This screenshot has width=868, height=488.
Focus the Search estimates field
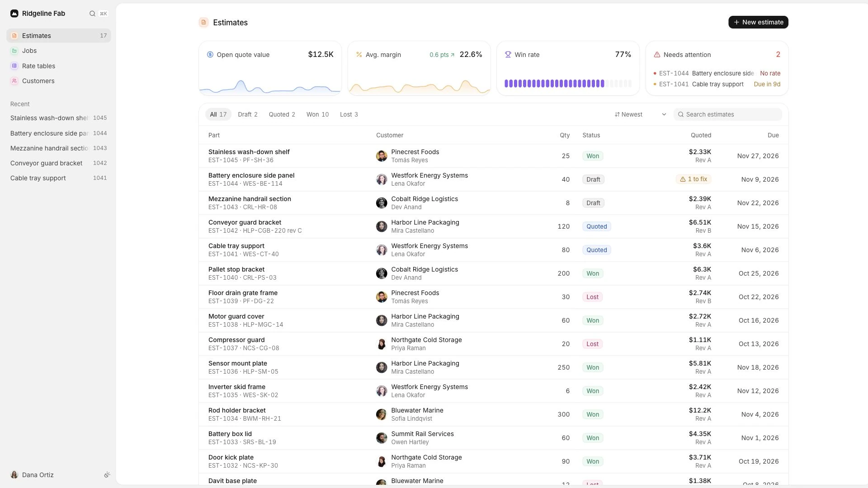pyautogui.click(x=727, y=114)
